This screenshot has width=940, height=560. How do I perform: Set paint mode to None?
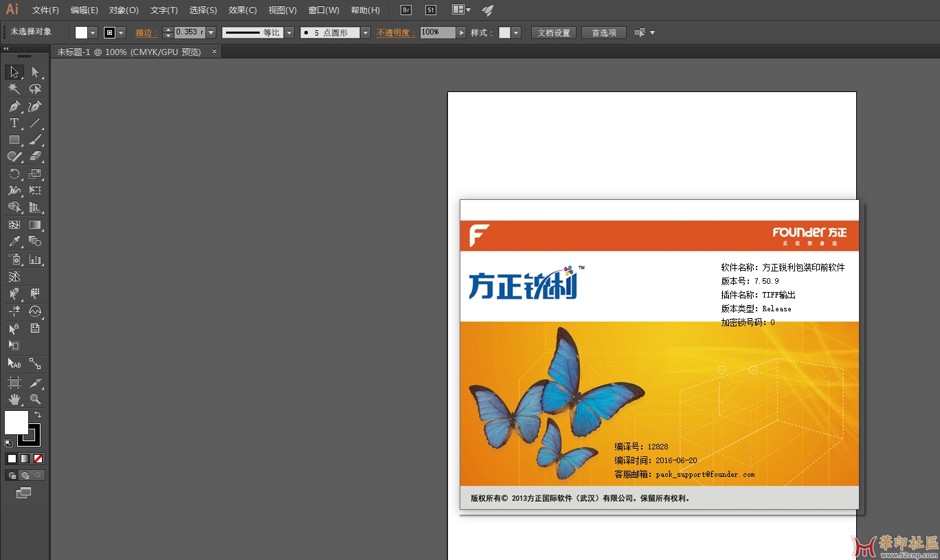pyautogui.click(x=38, y=458)
